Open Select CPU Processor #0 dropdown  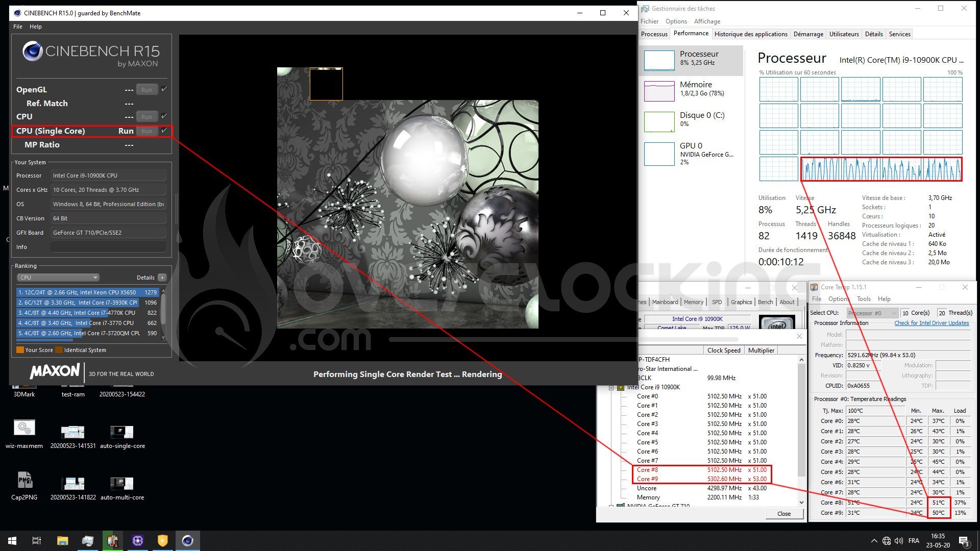coord(872,313)
